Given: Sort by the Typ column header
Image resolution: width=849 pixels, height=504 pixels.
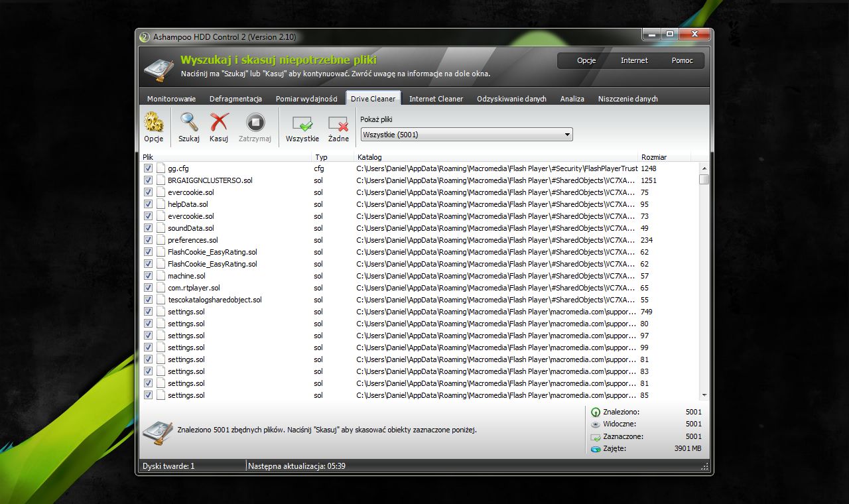Looking at the screenshot, I should click(x=333, y=157).
